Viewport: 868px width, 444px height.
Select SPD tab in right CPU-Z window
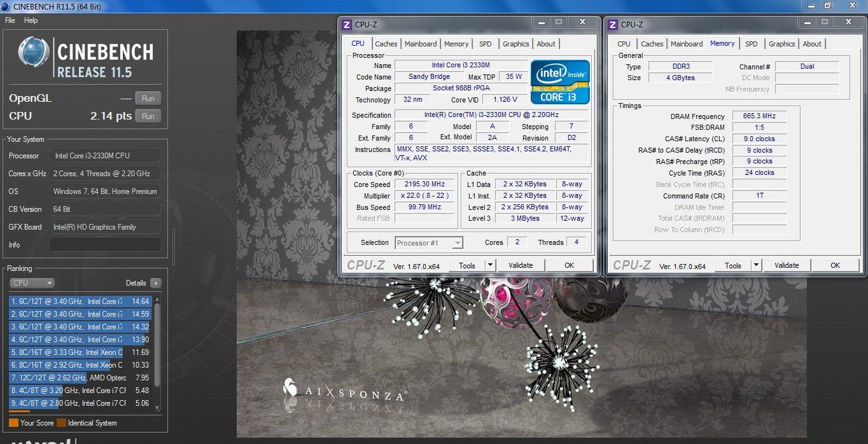point(752,44)
